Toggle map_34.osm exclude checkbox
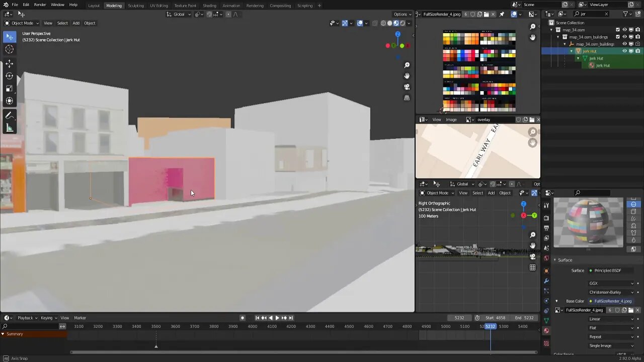Screen dimensions: 644x362 click(618, 30)
